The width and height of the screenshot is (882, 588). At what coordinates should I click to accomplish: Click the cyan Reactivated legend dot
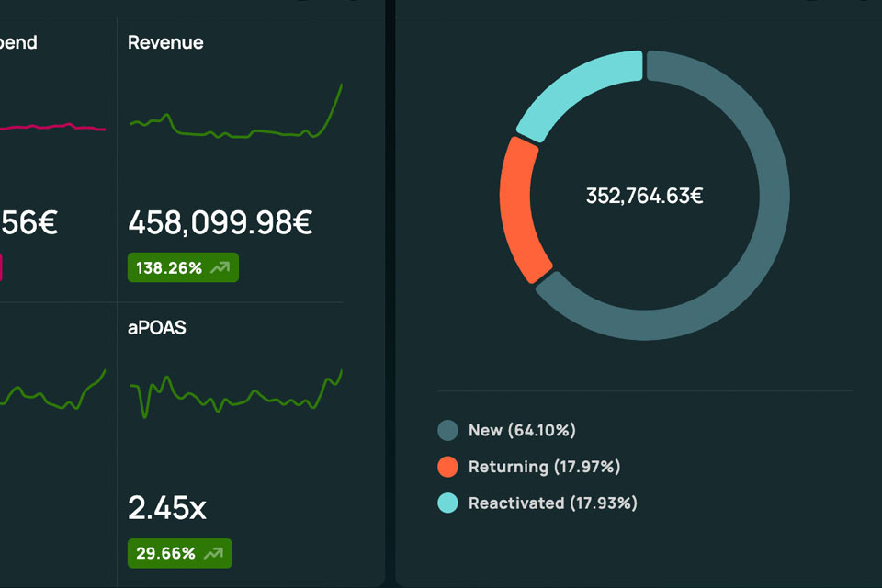tap(447, 503)
